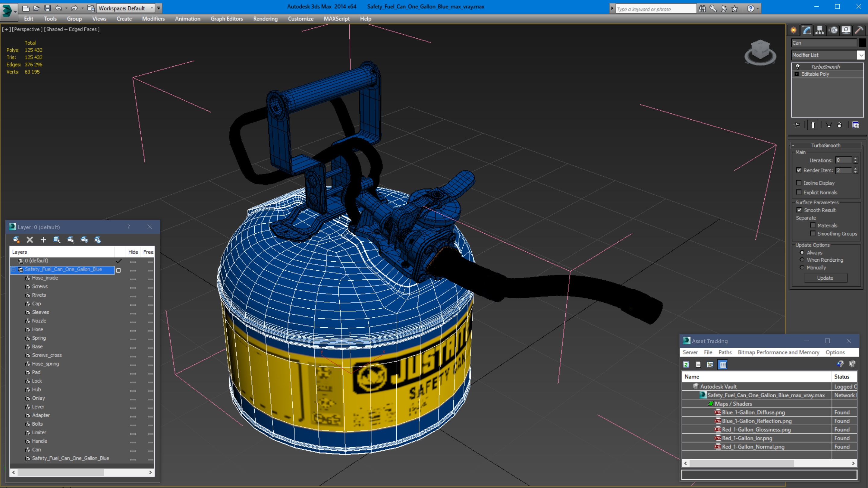Select the Always update option

(802, 252)
